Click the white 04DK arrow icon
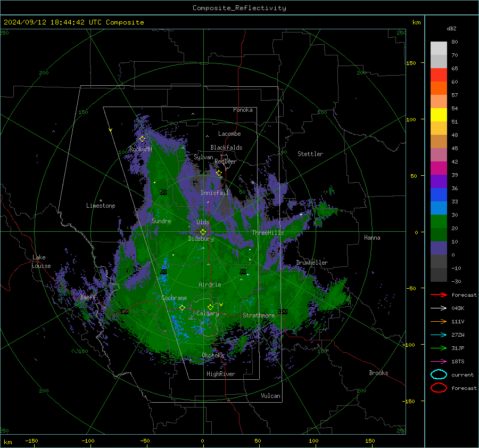Screen dimensions: 479x448 click(439, 308)
